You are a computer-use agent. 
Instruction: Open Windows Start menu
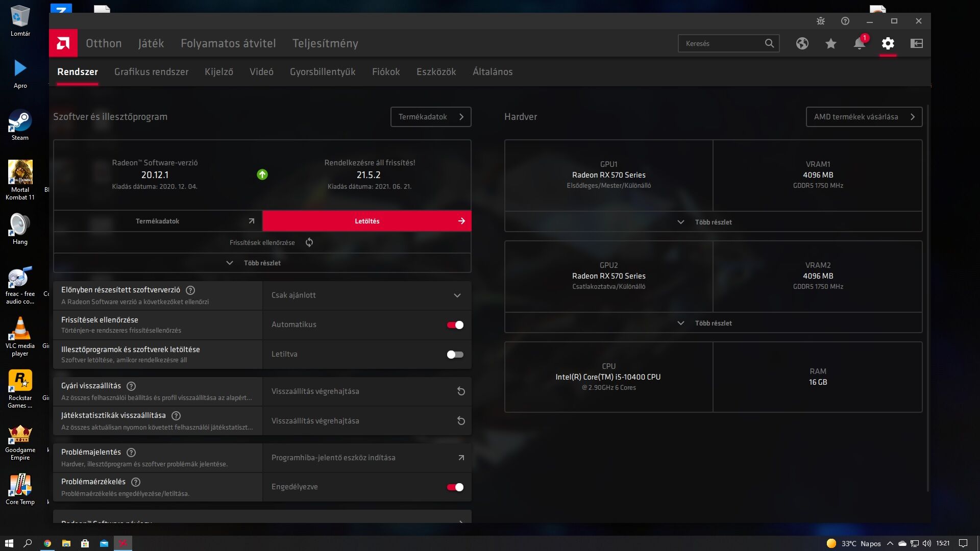click(x=9, y=543)
